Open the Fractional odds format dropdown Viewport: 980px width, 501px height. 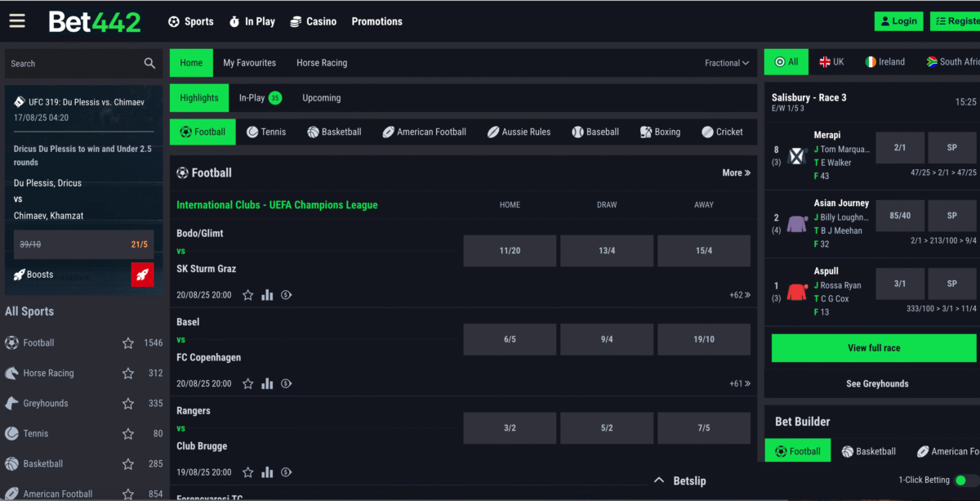[x=727, y=63]
